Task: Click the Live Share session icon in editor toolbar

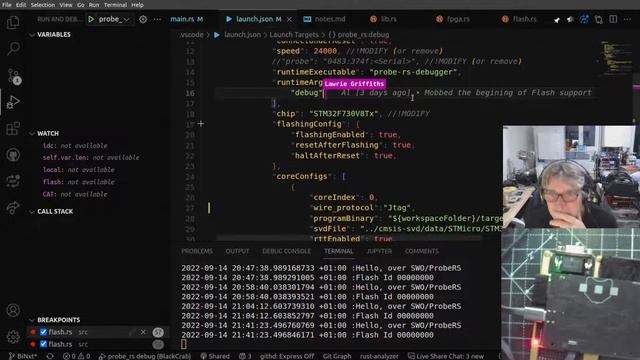Action: (x=584, y=19)
